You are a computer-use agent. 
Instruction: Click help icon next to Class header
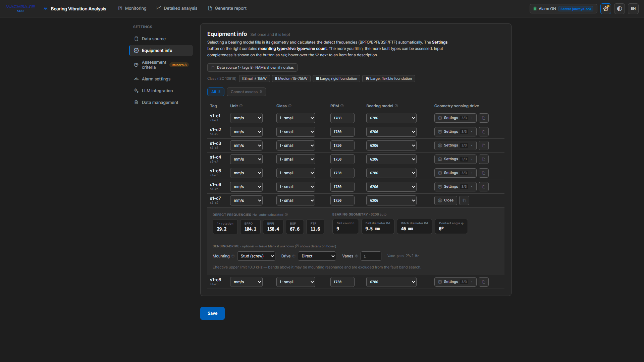tap(290, 106)
